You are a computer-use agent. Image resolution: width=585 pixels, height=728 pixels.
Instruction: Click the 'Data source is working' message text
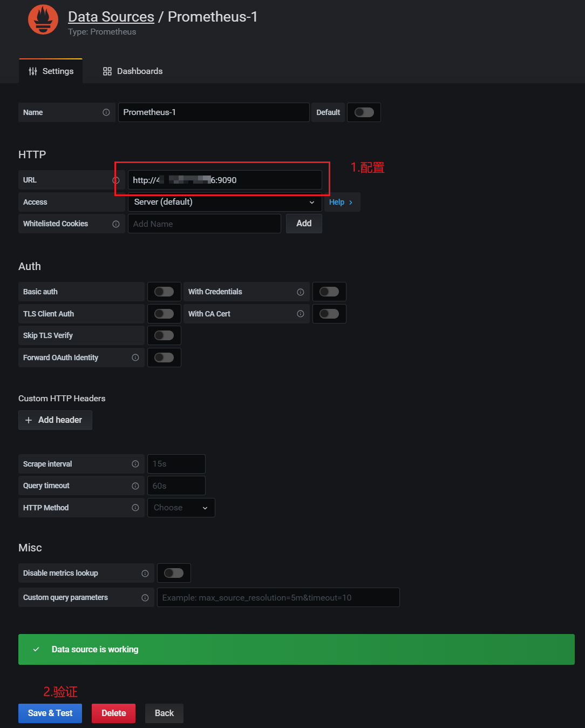click(95, 649)
